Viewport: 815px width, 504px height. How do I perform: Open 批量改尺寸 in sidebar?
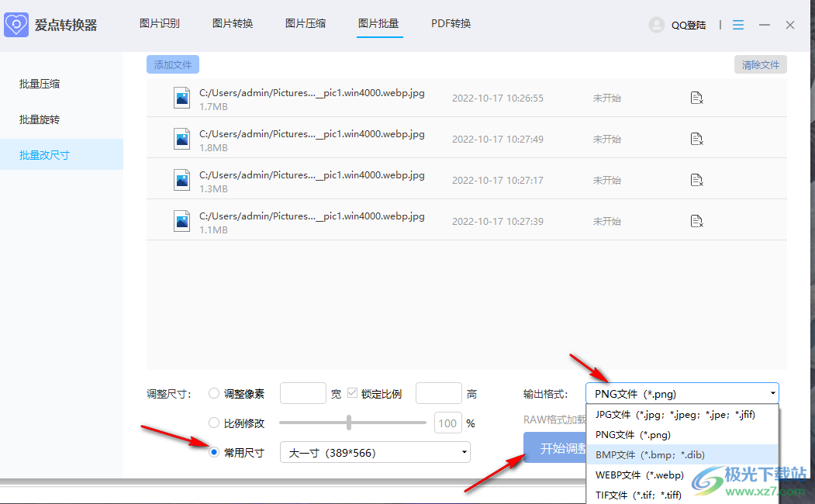tap(61, 155)
